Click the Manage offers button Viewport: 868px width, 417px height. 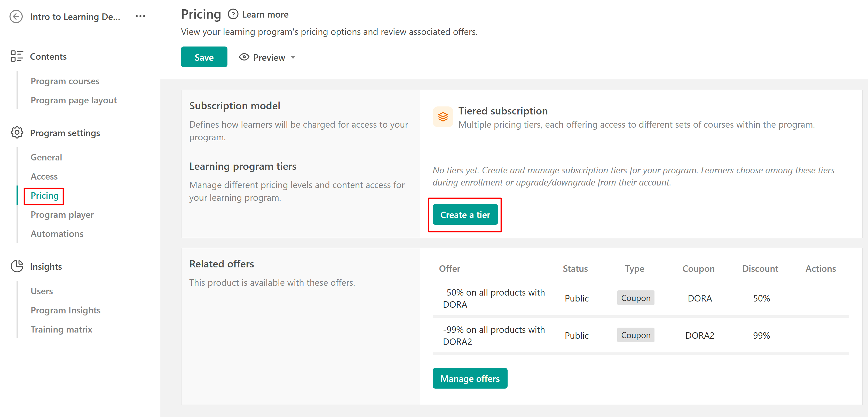tap(469, 378)
